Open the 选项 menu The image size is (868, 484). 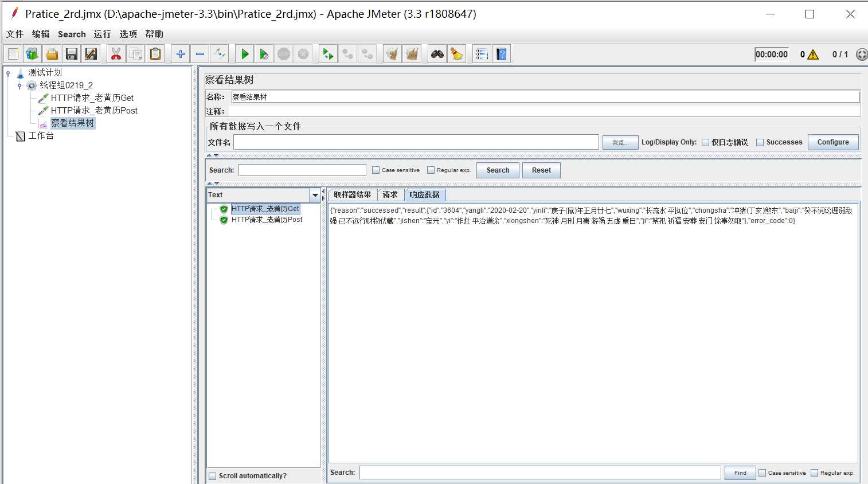[x=128, y=34]
